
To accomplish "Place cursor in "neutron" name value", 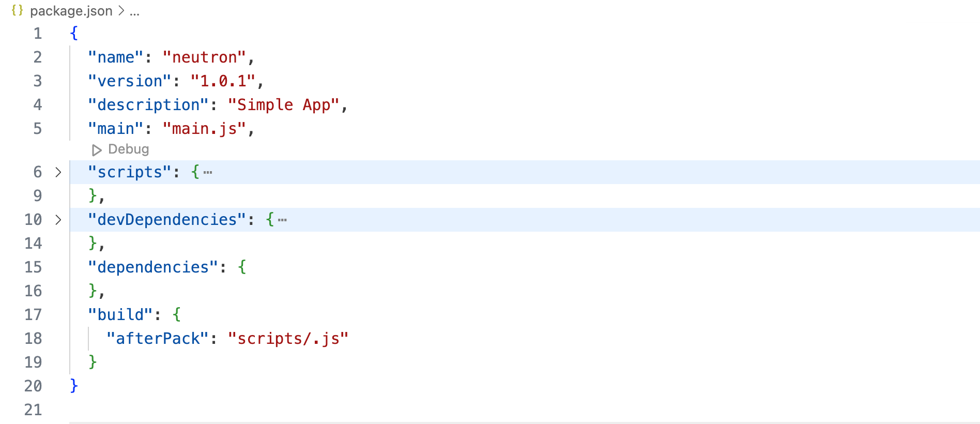I will pos(204,57).
